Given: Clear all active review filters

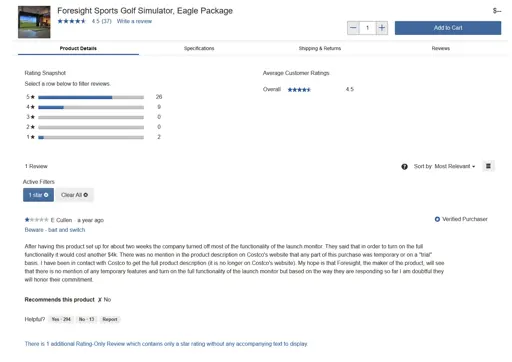Looking at the screenshot, I should [x=74, y=195].
